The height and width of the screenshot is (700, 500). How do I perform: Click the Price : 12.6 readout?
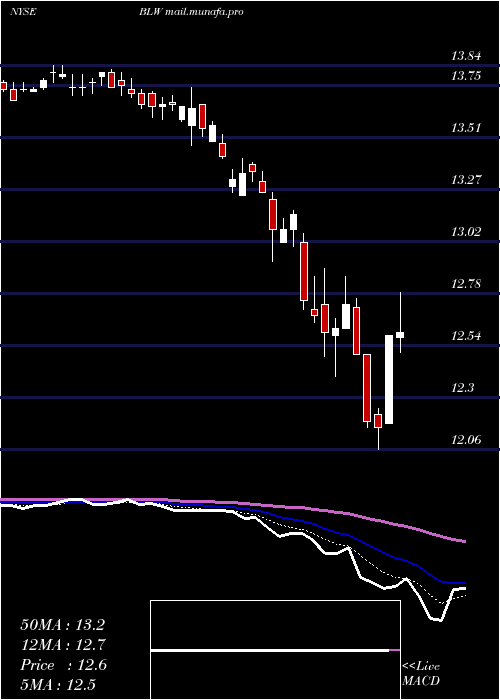[63, 665]
